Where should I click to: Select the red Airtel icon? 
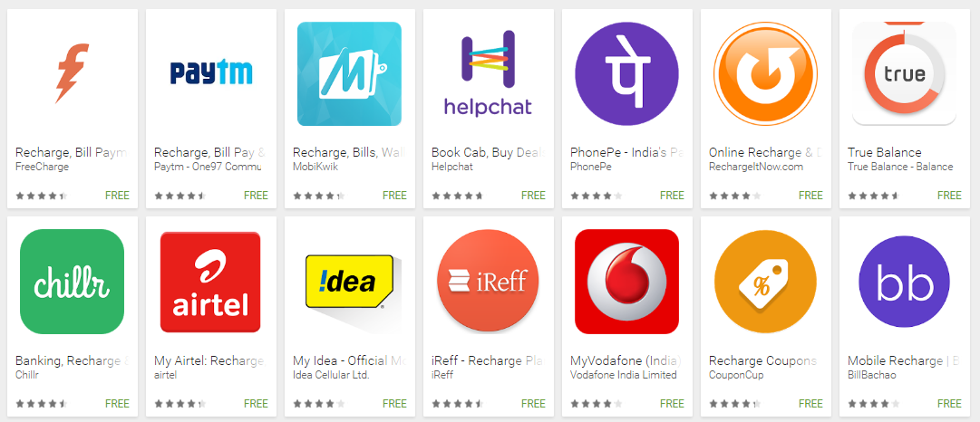pos(210,282)
